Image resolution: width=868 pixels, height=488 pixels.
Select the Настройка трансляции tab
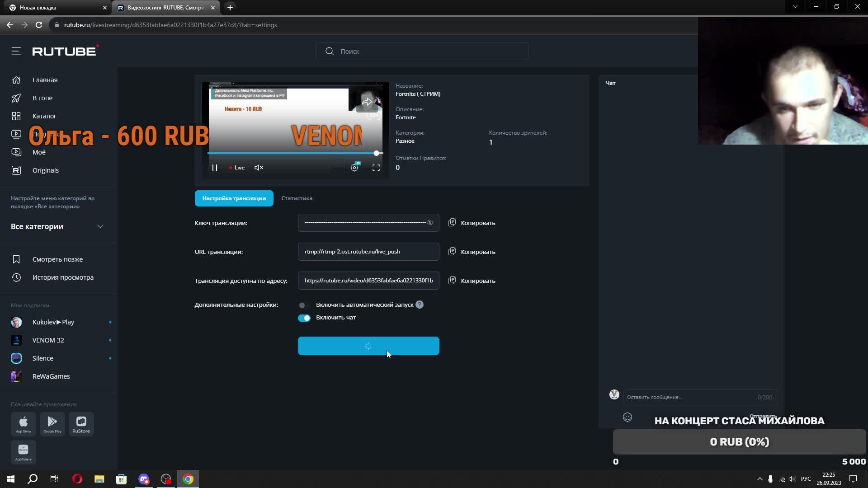(234, 198)
